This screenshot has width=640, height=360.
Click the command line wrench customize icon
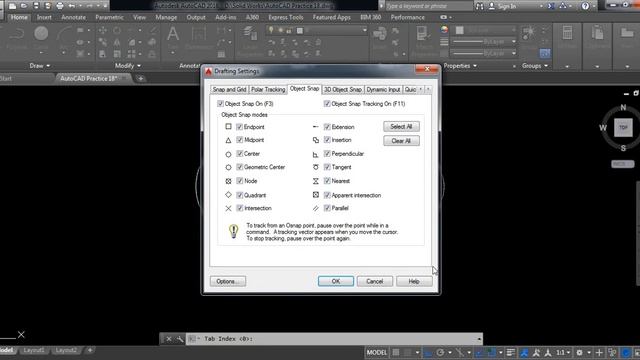(180, 339)
